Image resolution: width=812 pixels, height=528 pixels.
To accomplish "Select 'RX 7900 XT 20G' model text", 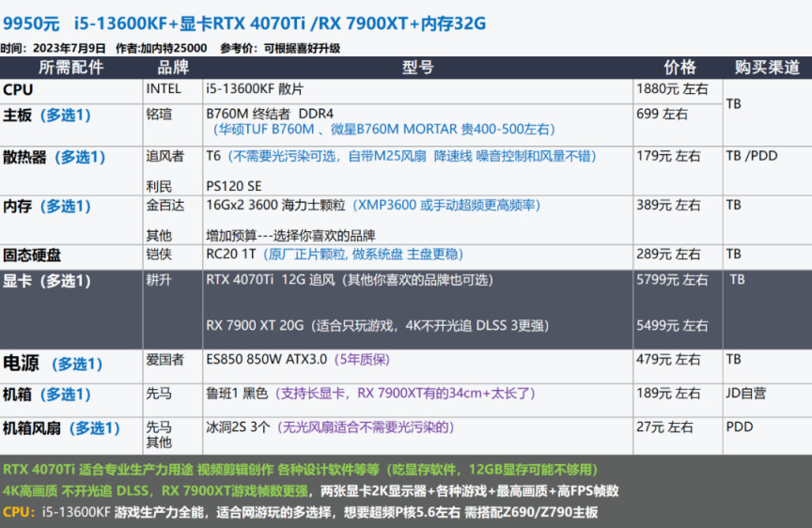I will [x=255, y=326].
